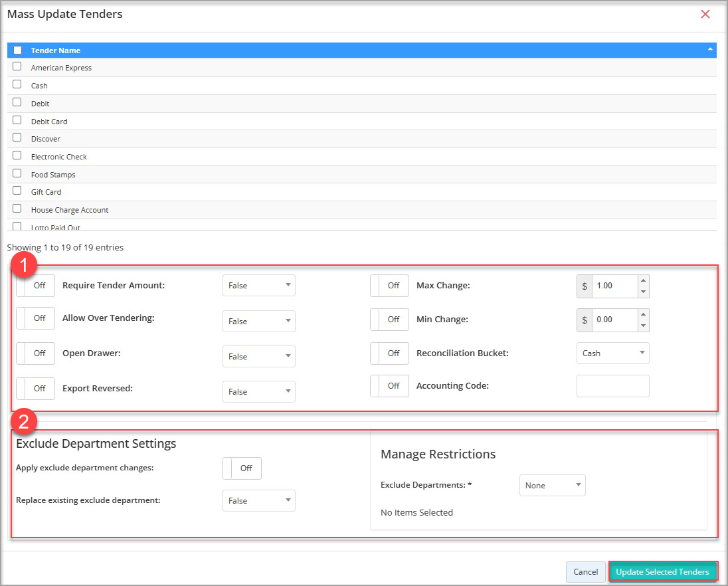Click Update Selected Tenders button
The width and height of the screenshot is (728, 586).
click(662, 571)
